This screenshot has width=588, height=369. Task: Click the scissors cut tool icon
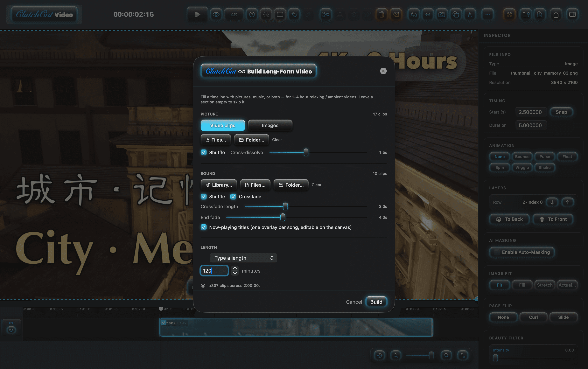[326, 14]
